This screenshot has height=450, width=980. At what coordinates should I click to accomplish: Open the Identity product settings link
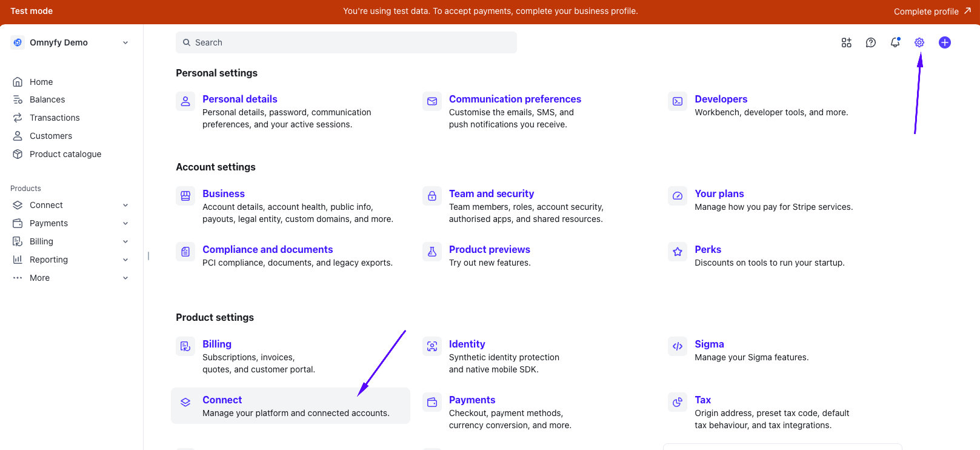pos(467,344)
